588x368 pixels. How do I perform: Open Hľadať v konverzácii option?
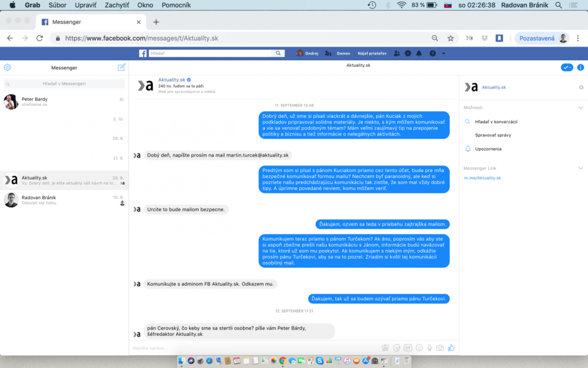click(x=496, y=122)
